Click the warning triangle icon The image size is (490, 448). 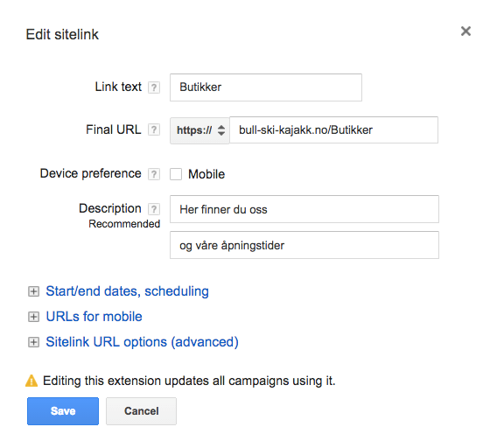(x=31, y=381)
